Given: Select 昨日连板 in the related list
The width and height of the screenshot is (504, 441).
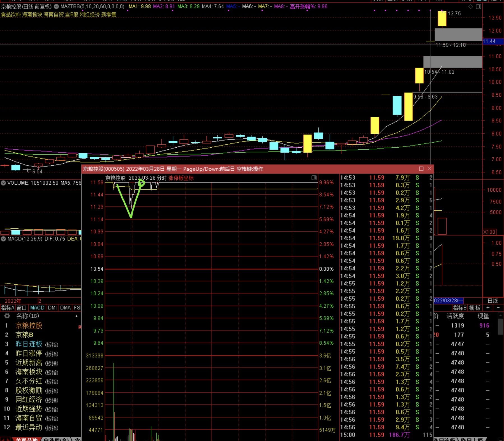Looking at the screenshot, I should (29, 344).
